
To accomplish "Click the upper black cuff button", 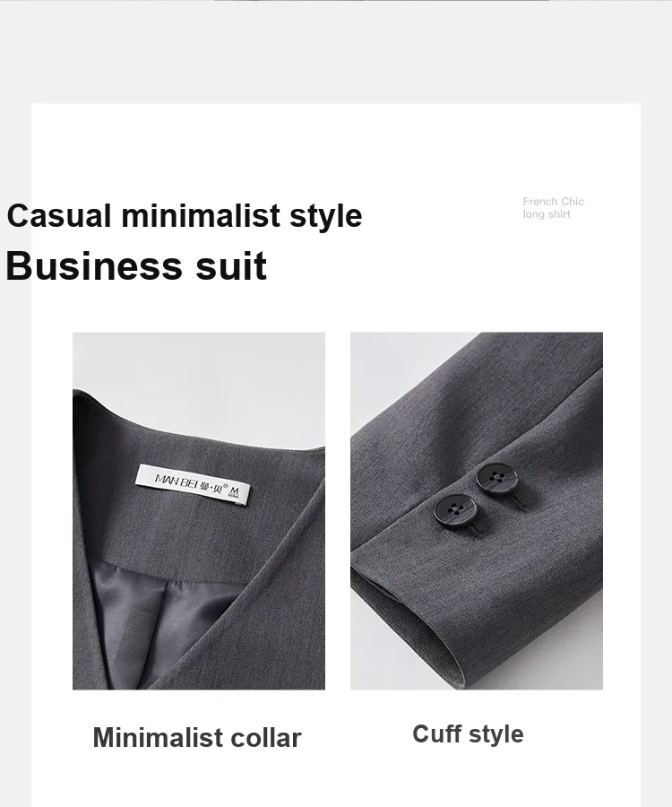I will coord(496,479).
